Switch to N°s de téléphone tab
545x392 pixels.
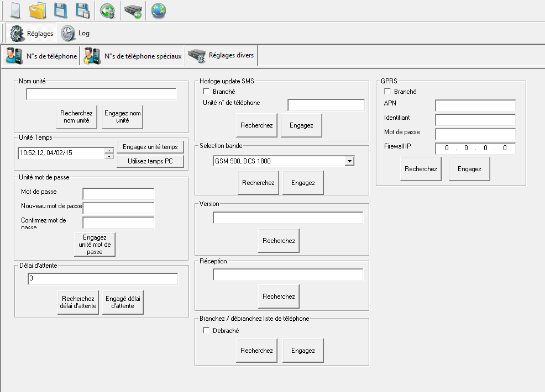[41, 56]
